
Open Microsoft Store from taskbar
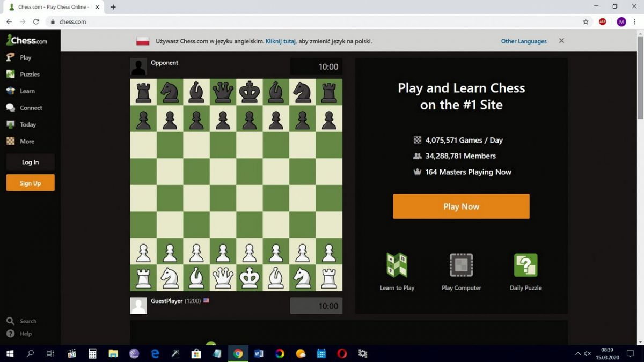pyautogui.click(x=196, y=353)
